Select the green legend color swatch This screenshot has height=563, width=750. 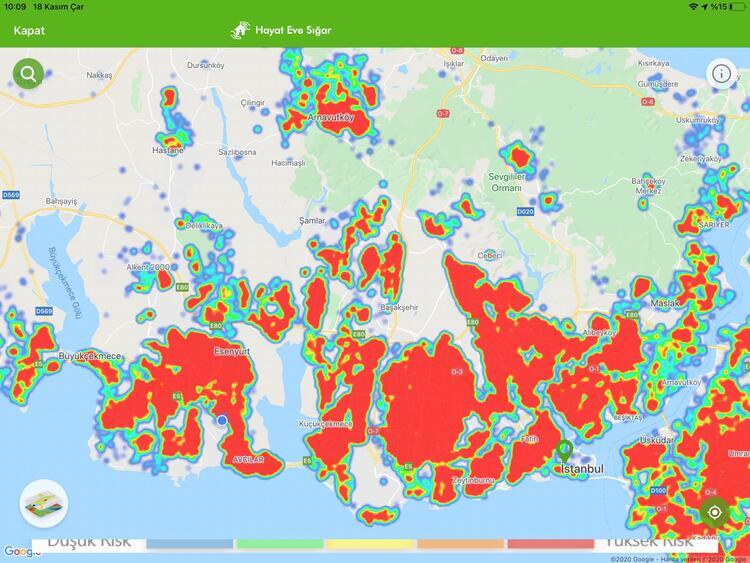(279, 544)
